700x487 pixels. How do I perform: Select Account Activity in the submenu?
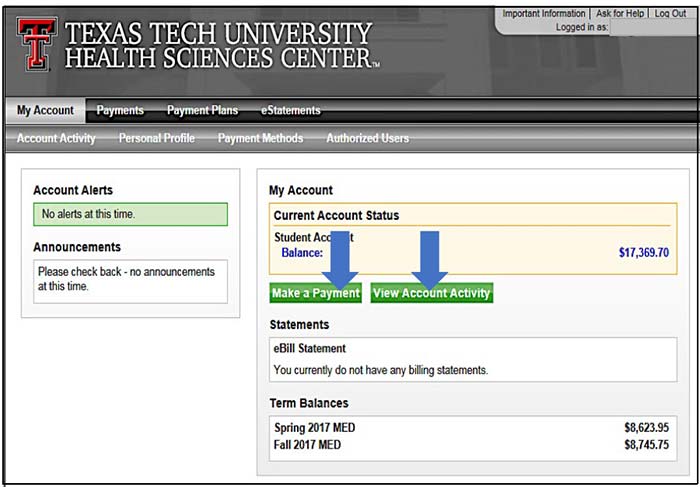tap(56, 138)
